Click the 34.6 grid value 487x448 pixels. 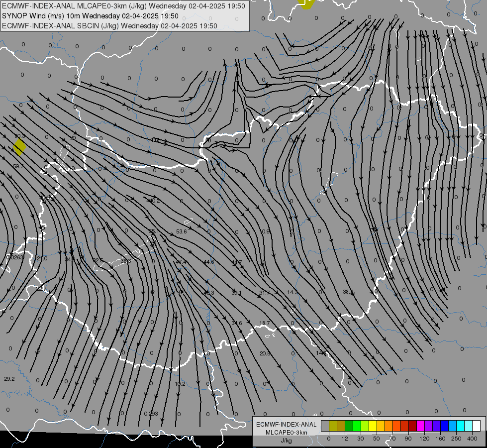[x=237, y=324]
